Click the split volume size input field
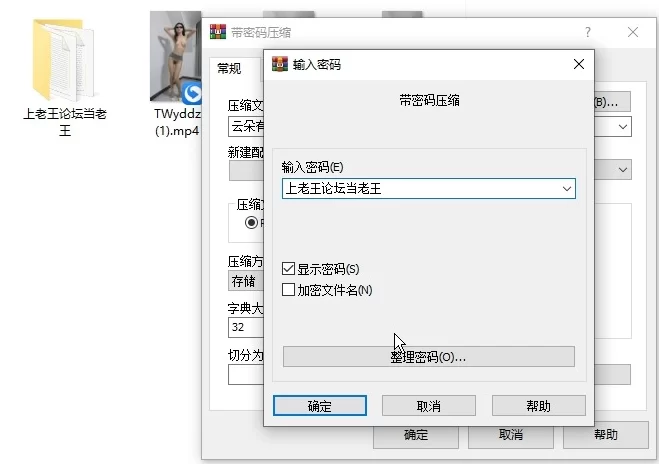Viewport: 659px width, 464px height. (x=246, y=374)
